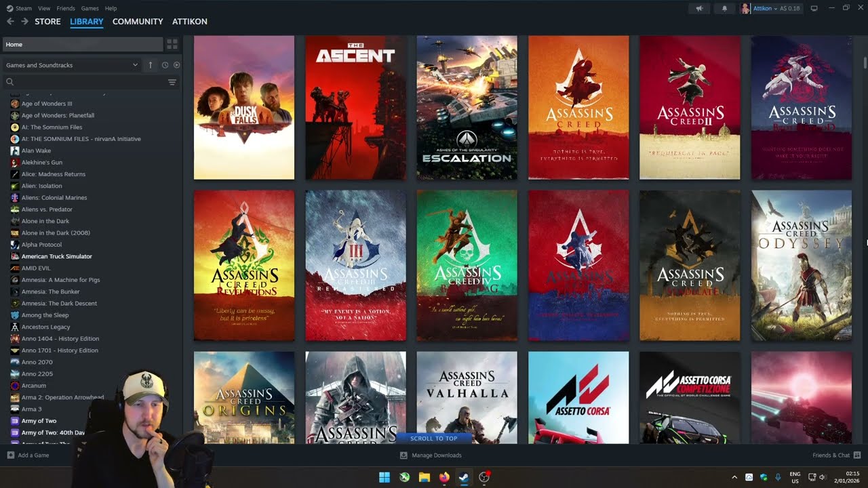
Task: Show hidden system tray icons
Action: click(x=734, y=477)
